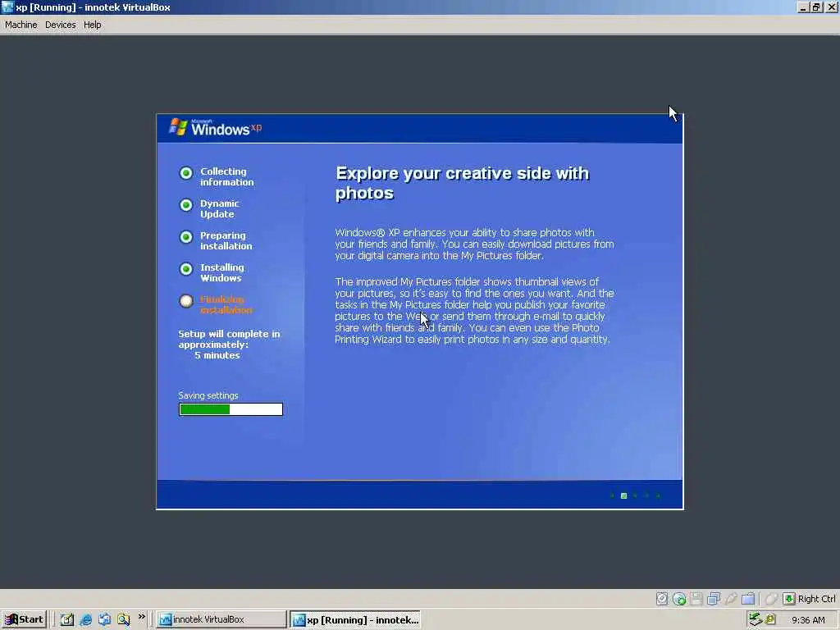Minimize the xp [Running] VirtualBox window
Image resolution: width=840 pixels, height=630 pixels.
(803, 7)
